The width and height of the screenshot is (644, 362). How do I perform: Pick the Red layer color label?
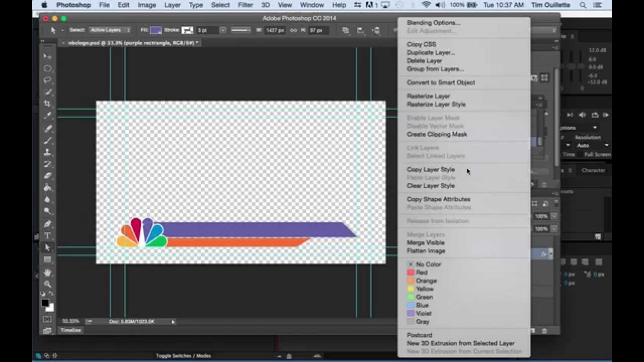tap(417, 273)
